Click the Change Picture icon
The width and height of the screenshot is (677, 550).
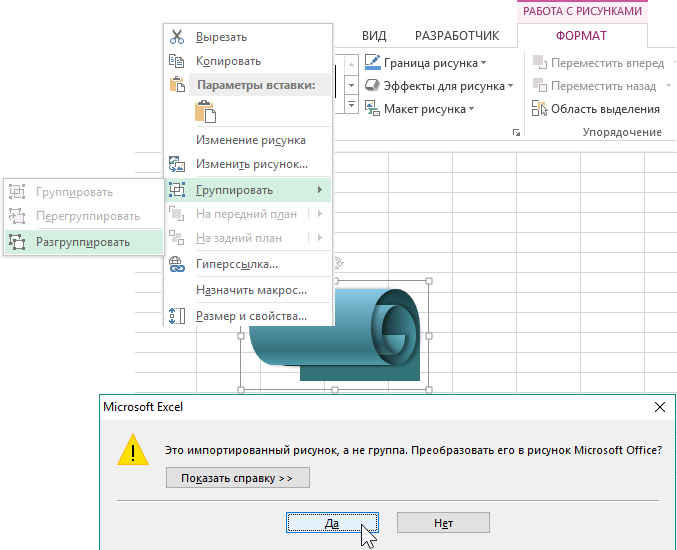click(177, 164)
